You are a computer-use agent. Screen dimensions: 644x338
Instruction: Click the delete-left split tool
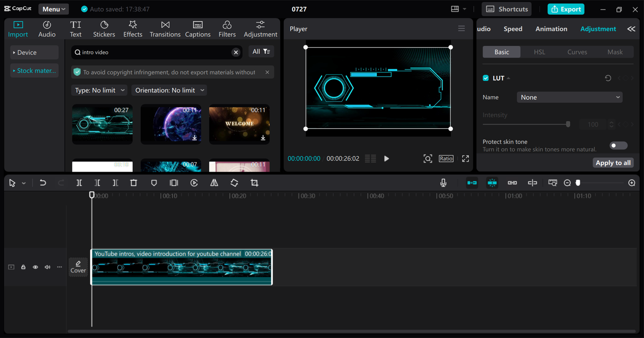tap(97, 183)
